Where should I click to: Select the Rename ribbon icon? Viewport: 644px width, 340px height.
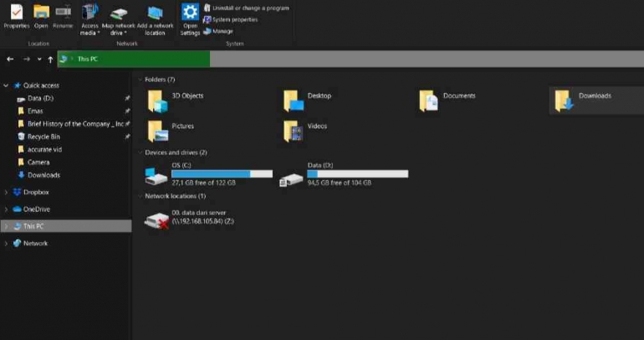click(63, 17)
